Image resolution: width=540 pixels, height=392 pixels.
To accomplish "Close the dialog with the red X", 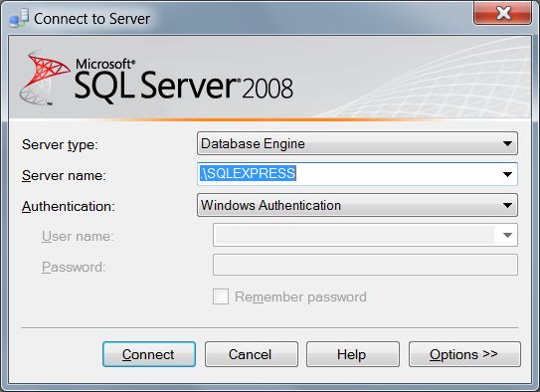I will tap(503, 13).
